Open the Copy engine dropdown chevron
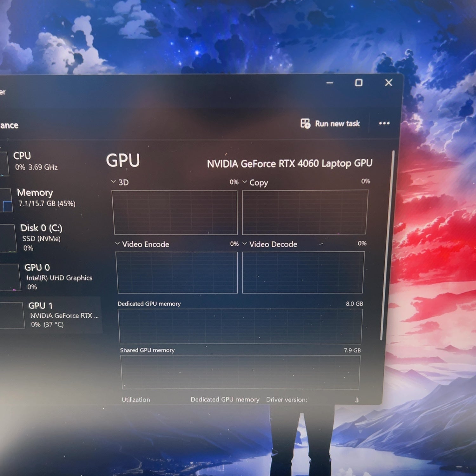Screen dimensions: 476x476 [x=245, y=182]
